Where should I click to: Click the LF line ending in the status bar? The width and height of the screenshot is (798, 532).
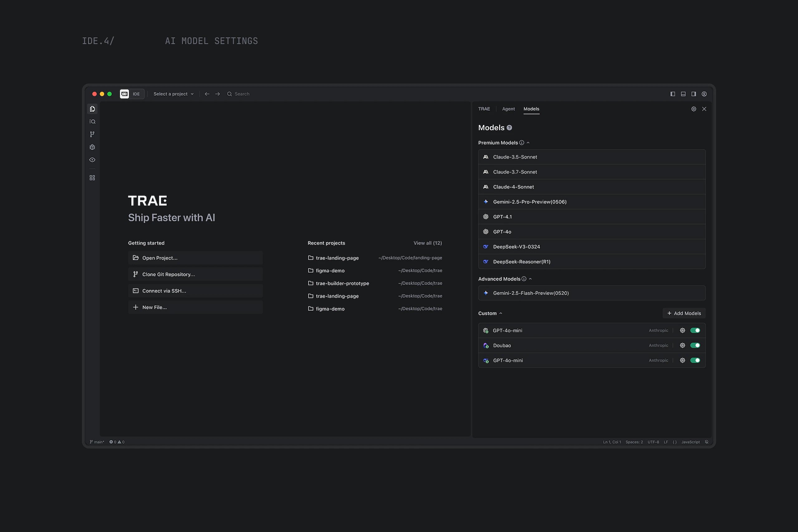coord(666,442)
